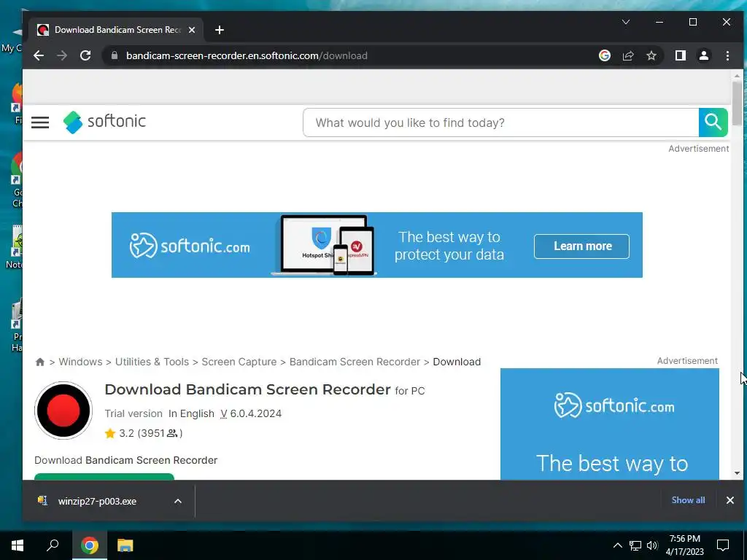Open Softonic hamburger menu
747x560 pixels.
click(40, 122)
